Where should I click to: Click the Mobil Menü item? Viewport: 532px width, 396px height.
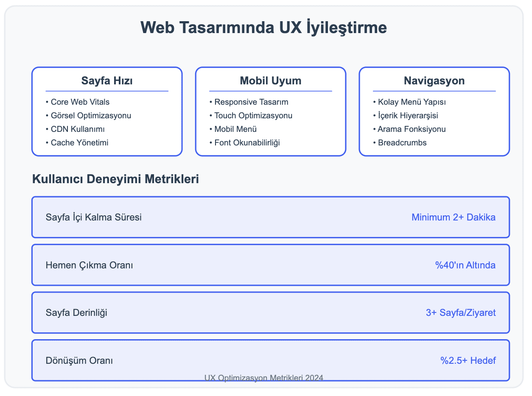[x=235, y=129]
